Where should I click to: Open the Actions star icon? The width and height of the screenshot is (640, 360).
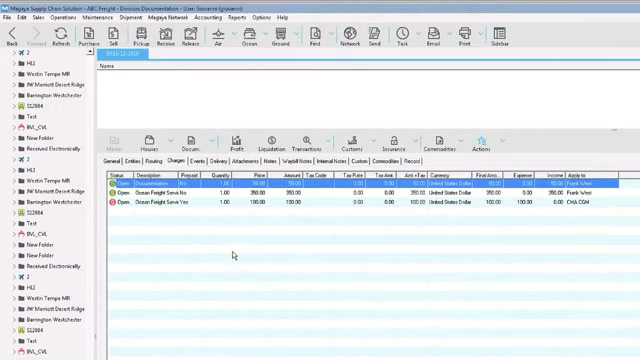point(481,143)
